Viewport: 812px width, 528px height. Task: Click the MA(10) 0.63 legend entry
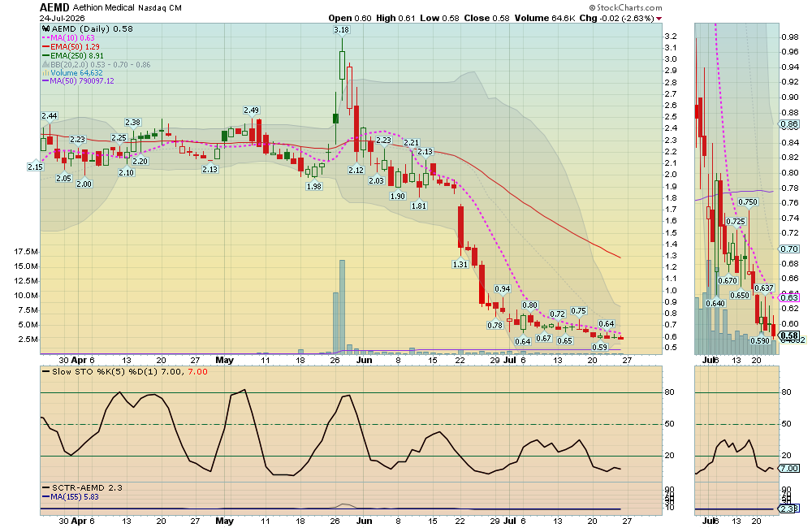point(68,38)
